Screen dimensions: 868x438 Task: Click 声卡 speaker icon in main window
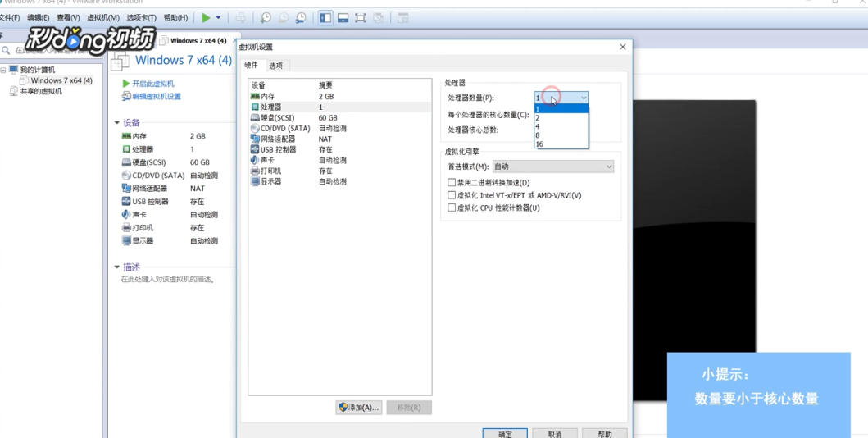pos(126,215)
